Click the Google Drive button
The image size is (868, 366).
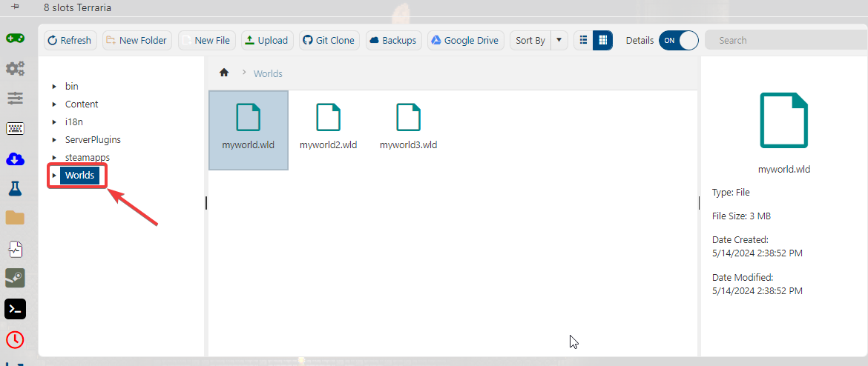tap(466, 40)
